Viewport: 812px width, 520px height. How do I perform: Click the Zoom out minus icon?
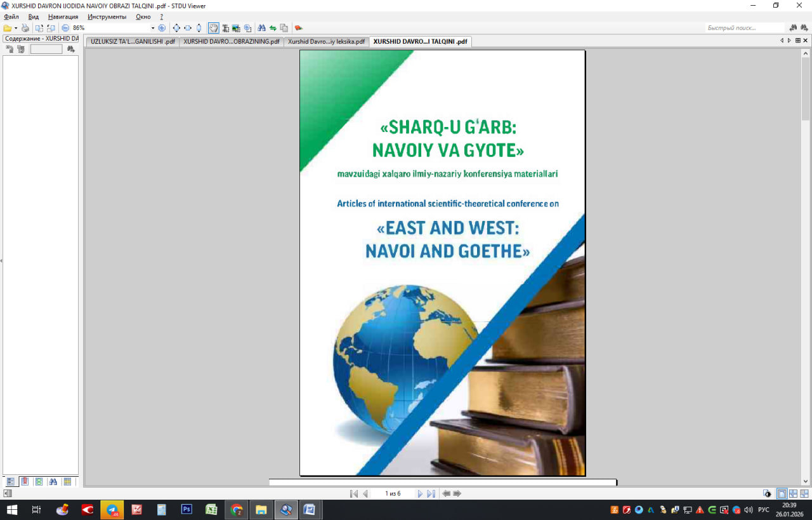tap(65, 28)
